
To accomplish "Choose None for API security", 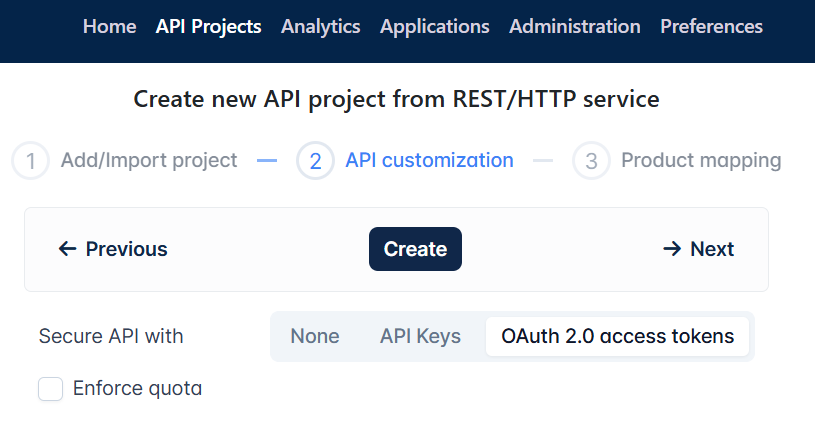I will click(315, 336).
